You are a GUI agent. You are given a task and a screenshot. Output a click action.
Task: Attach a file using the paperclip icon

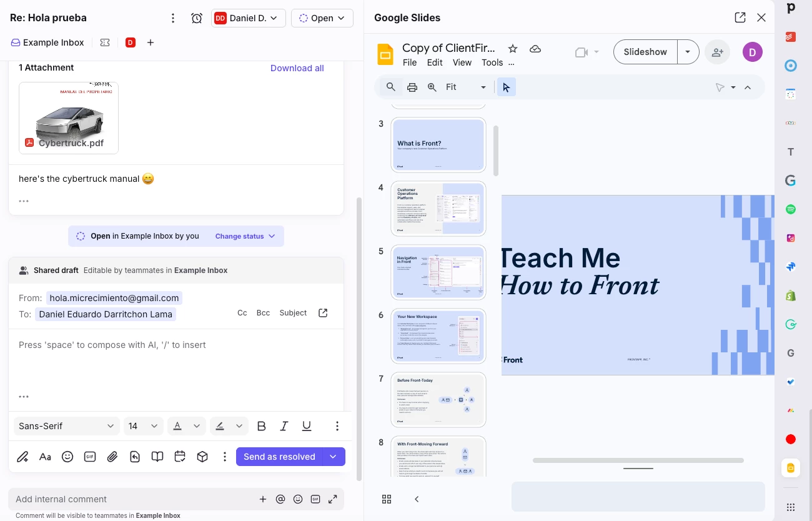[112, 457]
